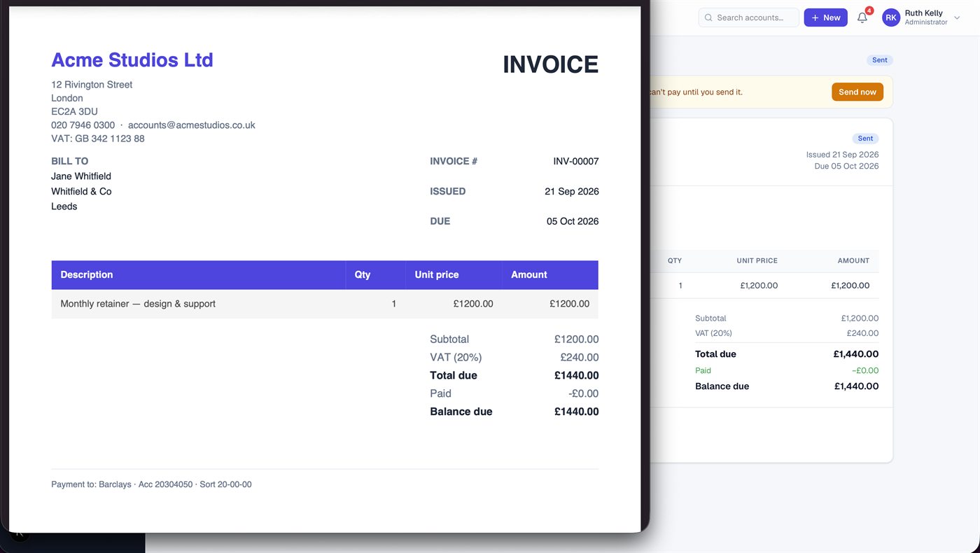The image size is (980, 553).
Task: Expand the Ruth Kelly account chevron
Action: click(x=957, y=17)
